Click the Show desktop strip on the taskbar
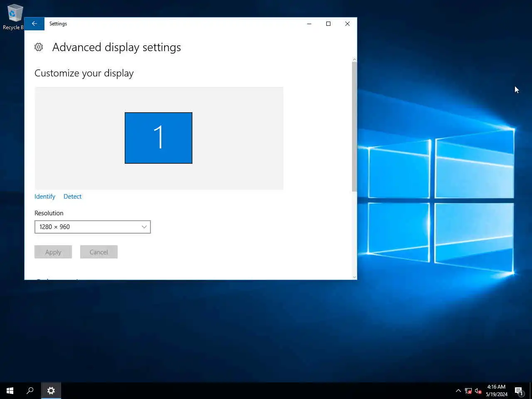532x399 pixels. [x=531, y=391]
